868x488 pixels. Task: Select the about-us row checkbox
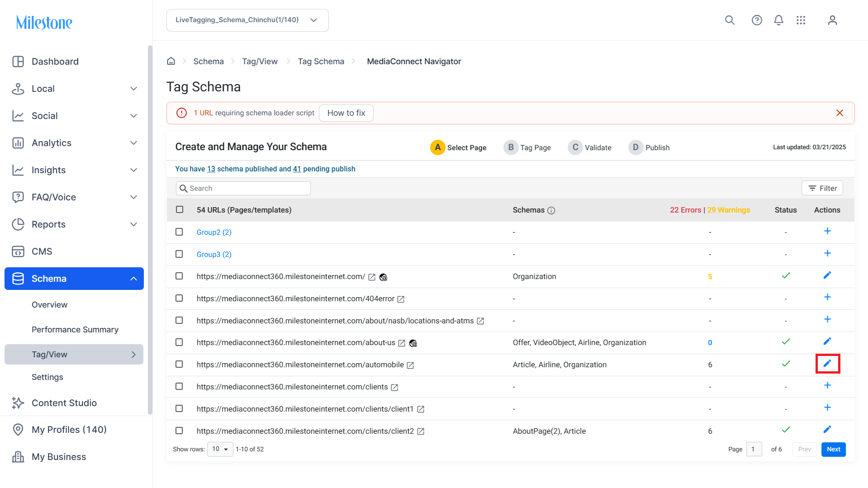pos(179,342)
